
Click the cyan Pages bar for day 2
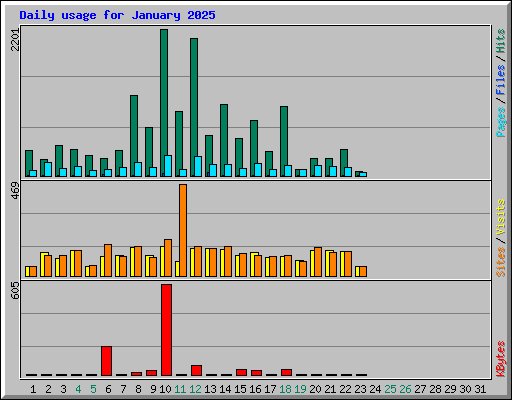click(48, 169)
